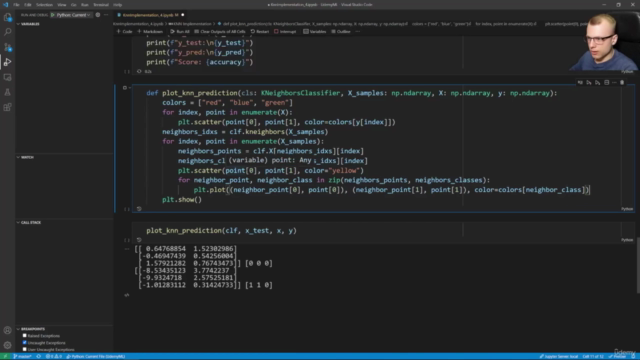
Task: Run by line in cell toolbar
Action: point(580,82)
